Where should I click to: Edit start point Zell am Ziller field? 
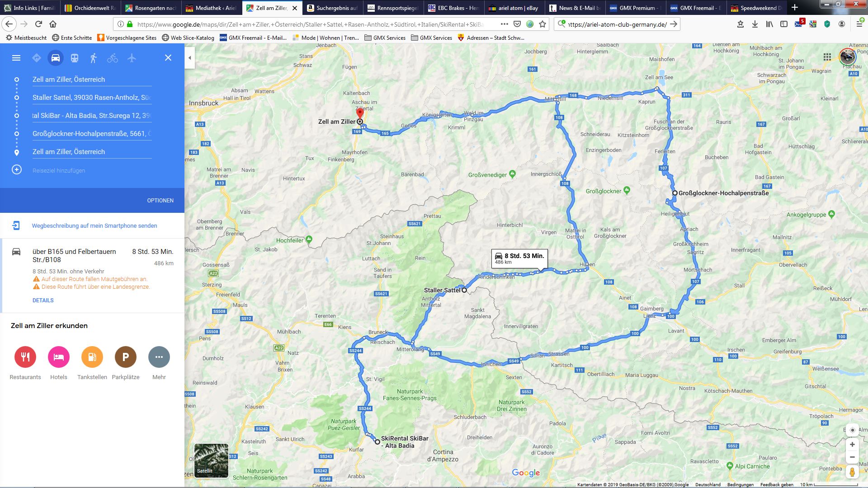pos(92,80)
